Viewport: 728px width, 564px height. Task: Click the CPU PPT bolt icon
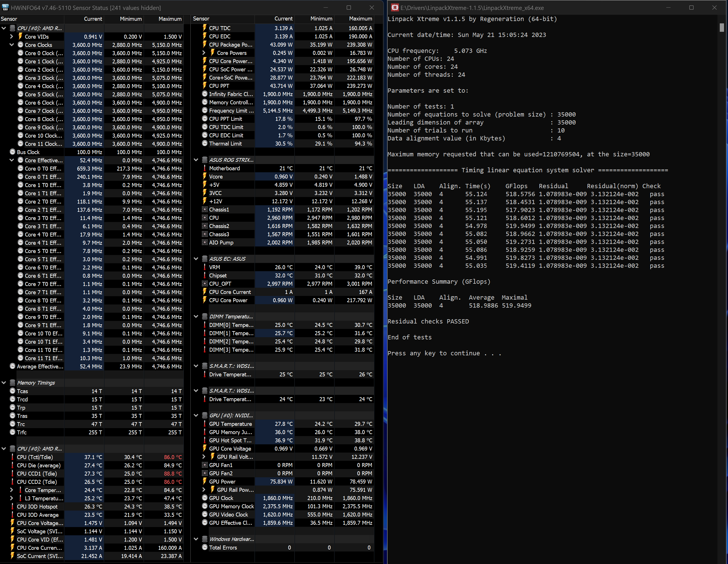[x=205, y=86]
